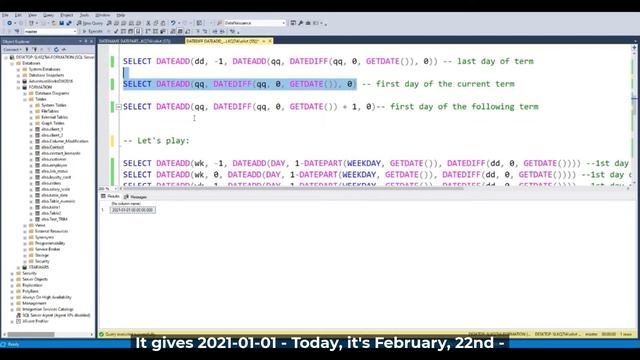Click the 'Let's play:' comment line
Viewport: 640px width, 360px height.
tap(156, 141)
